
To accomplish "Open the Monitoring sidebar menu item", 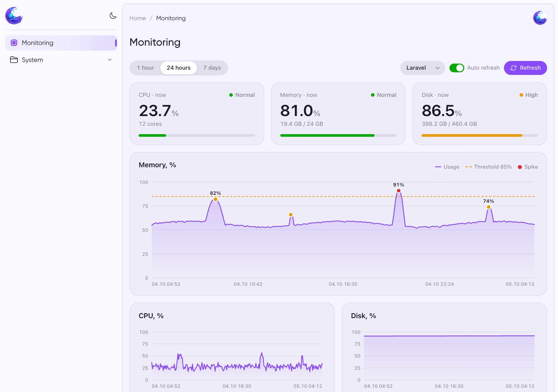I will click(61, 43).
